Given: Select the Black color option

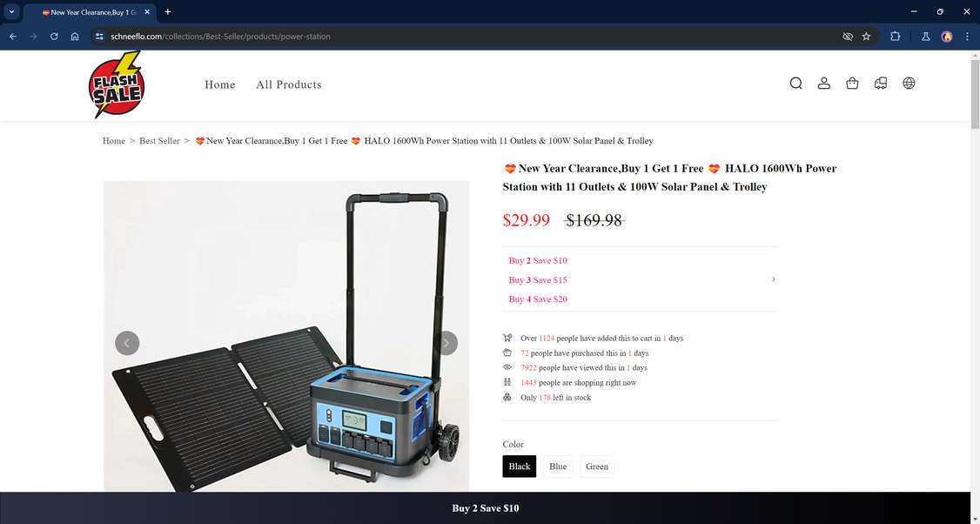Looking at the screenshot, I should [520, 467].
